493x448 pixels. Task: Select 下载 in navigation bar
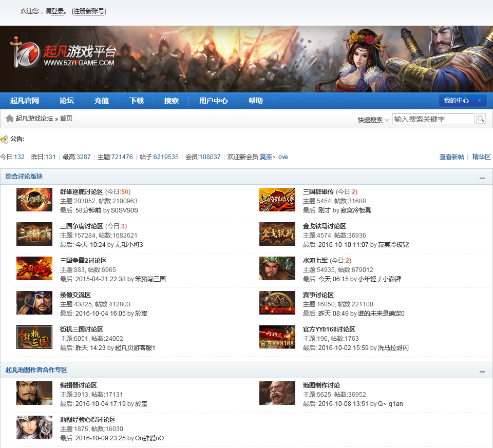coord(137,101)
